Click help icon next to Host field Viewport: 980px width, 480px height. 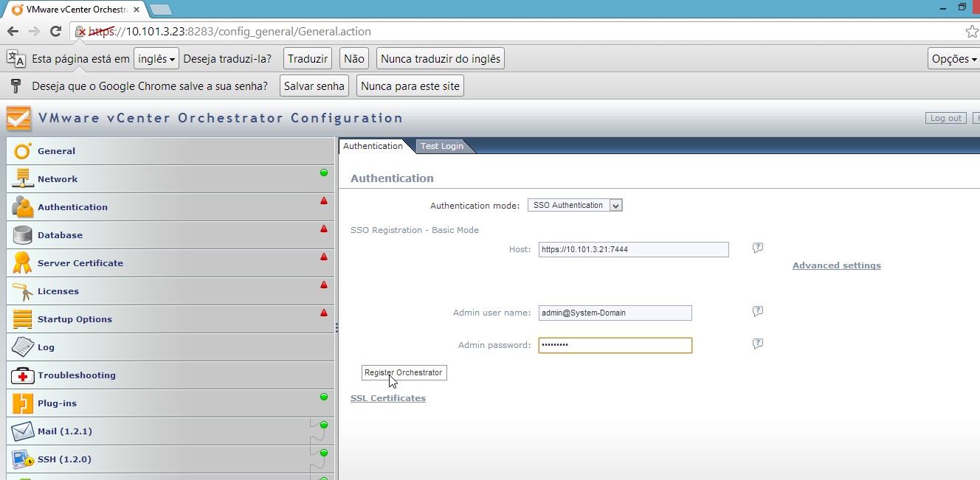(x=757, y=248)
